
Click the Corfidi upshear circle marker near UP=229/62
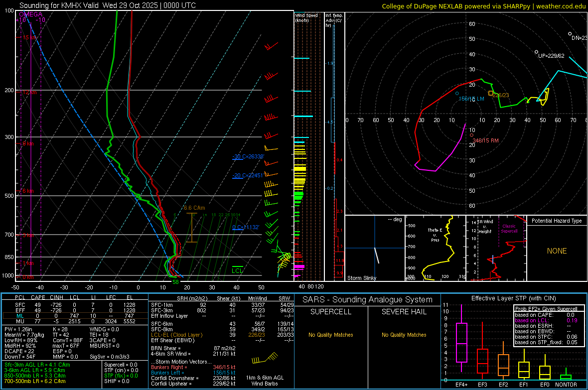click(536, 52)
